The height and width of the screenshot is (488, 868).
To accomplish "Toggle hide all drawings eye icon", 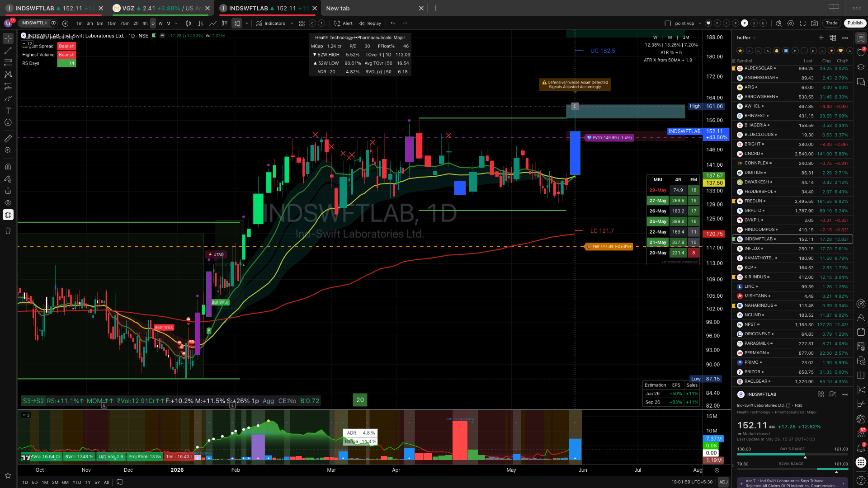I will 8,203.
